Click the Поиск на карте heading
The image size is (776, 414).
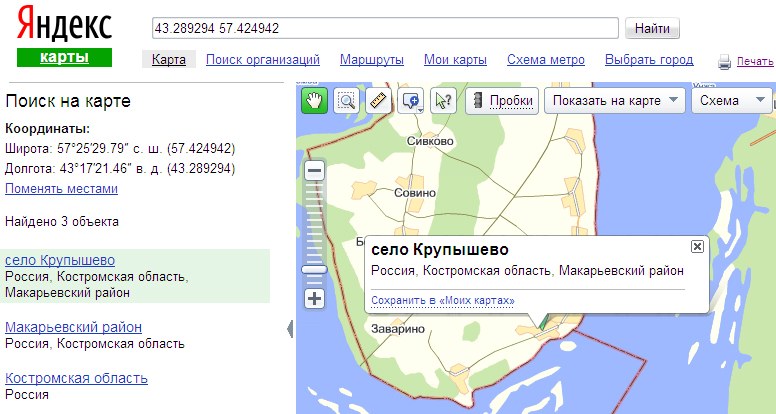68,101
